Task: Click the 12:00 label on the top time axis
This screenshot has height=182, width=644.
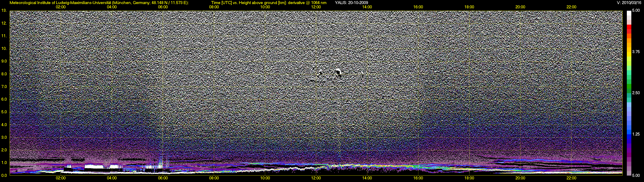Action: point(316,7)
